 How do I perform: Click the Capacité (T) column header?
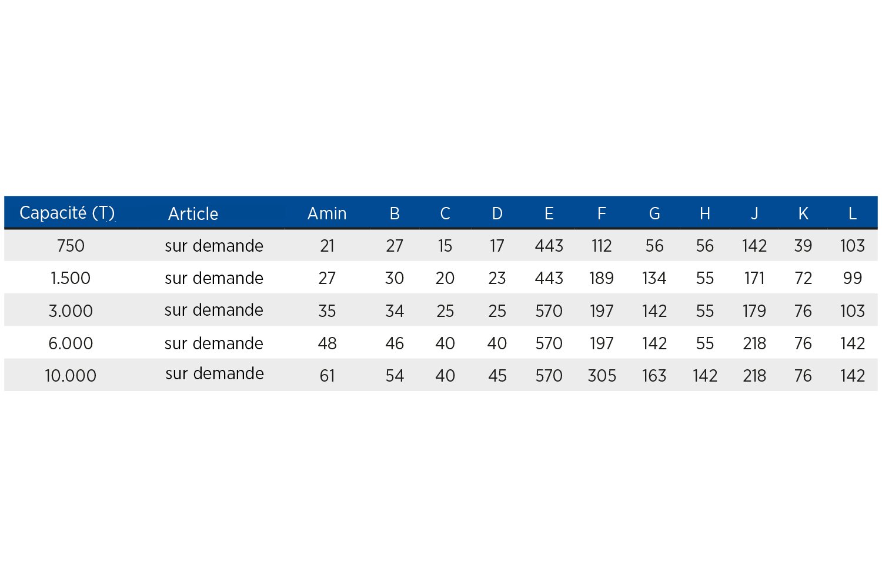pos(67,213)
